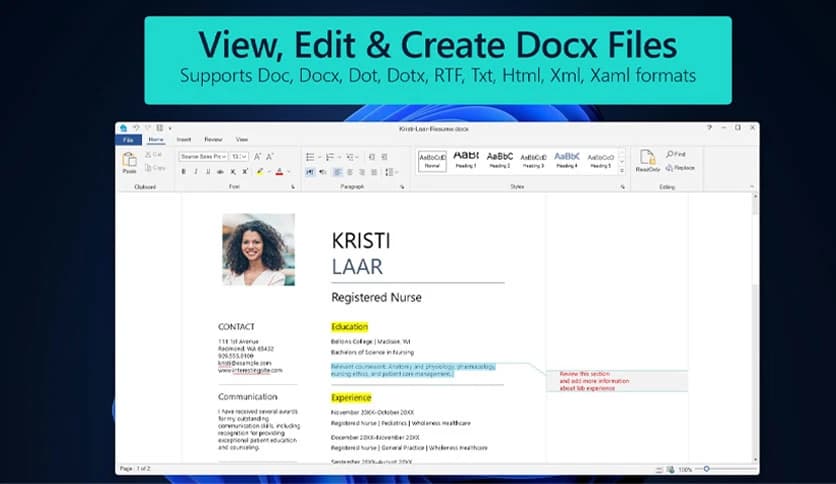Viewport: 836px width, 484px height.
Task: Click the Bullets list icon
Action: (310, 157)
